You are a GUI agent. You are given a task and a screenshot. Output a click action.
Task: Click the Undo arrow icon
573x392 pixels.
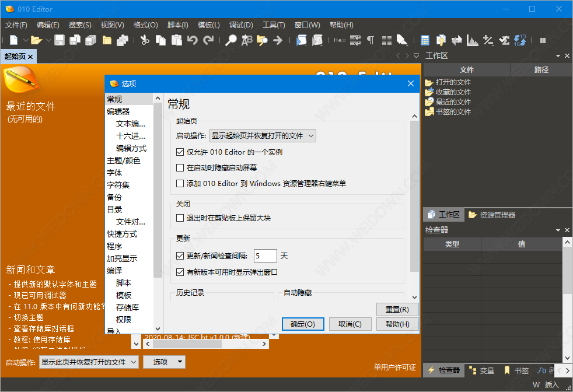[192, 40]
